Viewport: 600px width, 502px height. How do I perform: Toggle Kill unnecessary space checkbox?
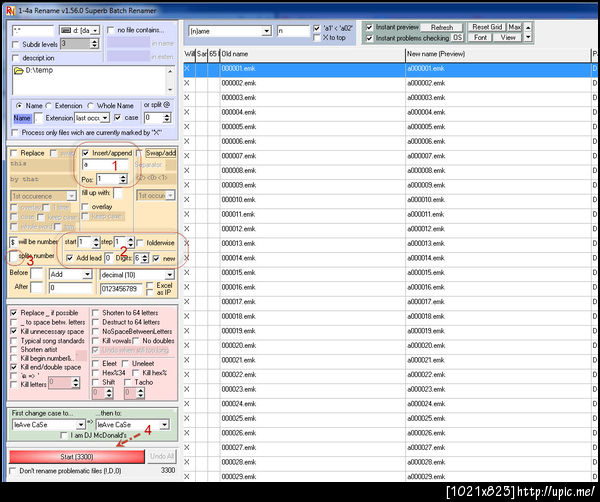[x=14, y=331]
